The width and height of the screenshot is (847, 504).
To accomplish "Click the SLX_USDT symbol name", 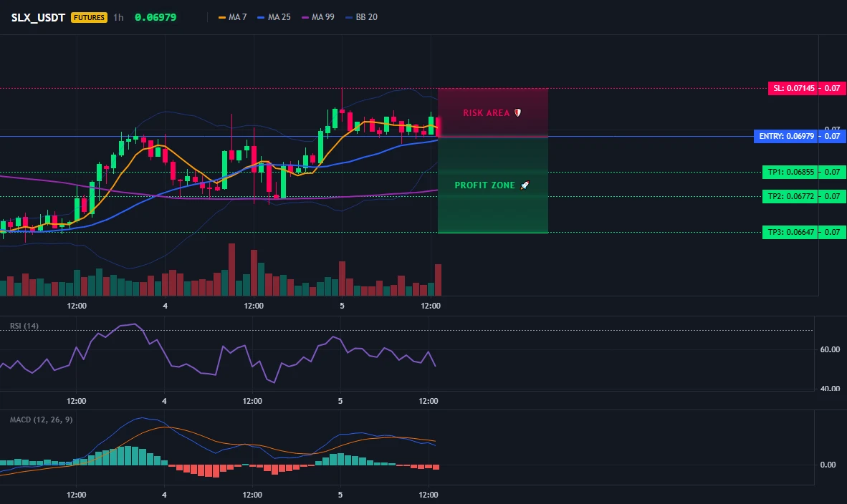I will 38,17.
